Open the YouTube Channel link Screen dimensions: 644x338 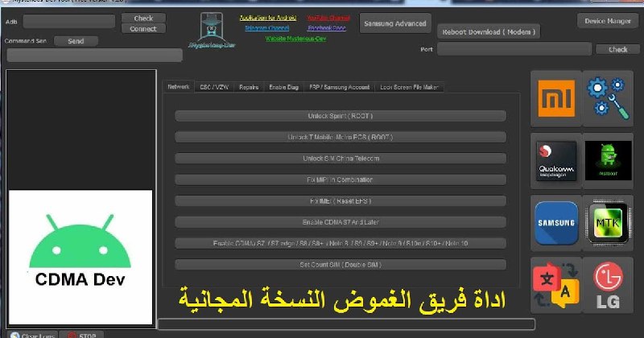[328, 18]
